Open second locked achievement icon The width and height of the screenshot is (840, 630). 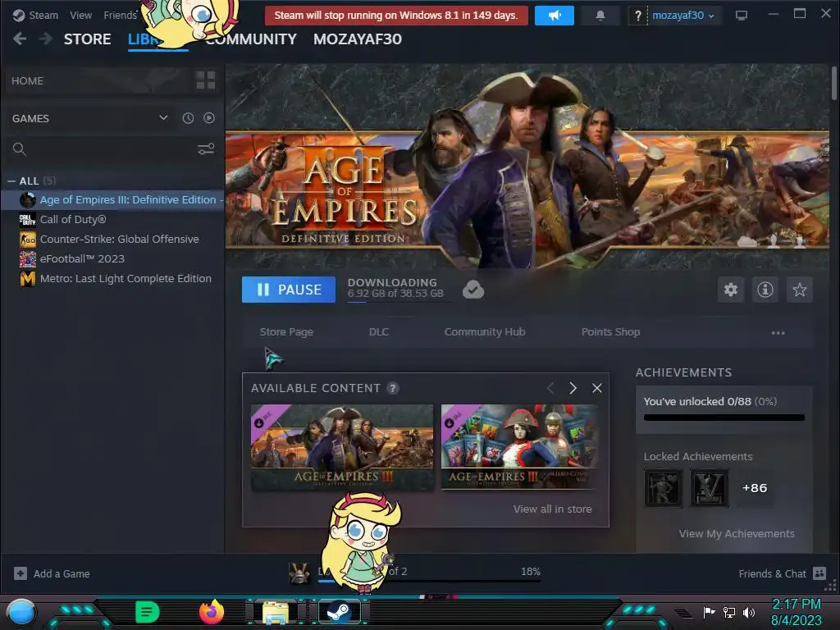710,488
